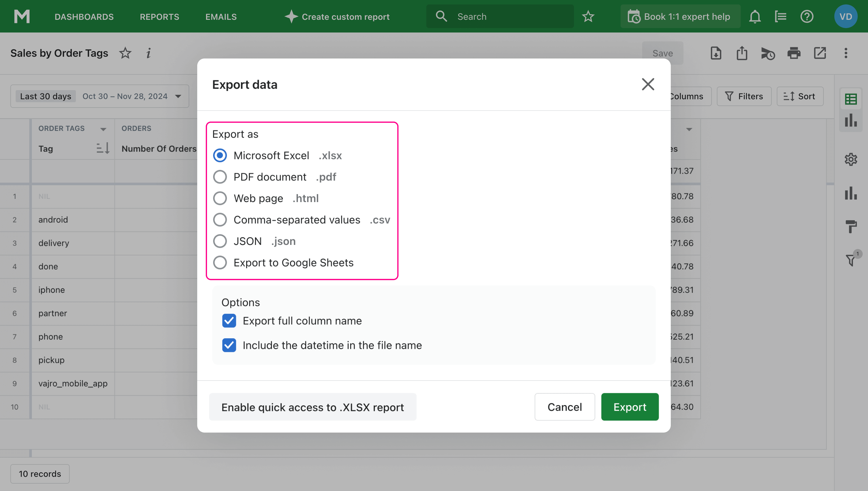Viewport: 868px width, 491px height.
Task: Choose Export to Google Sheets option
Action: [x=220, y=263]
